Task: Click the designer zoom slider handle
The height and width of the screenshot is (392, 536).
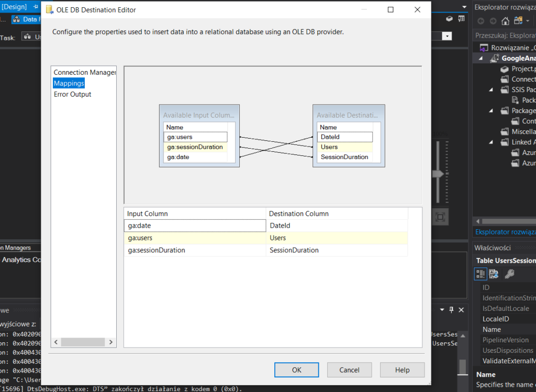Action: pos(438,174)
